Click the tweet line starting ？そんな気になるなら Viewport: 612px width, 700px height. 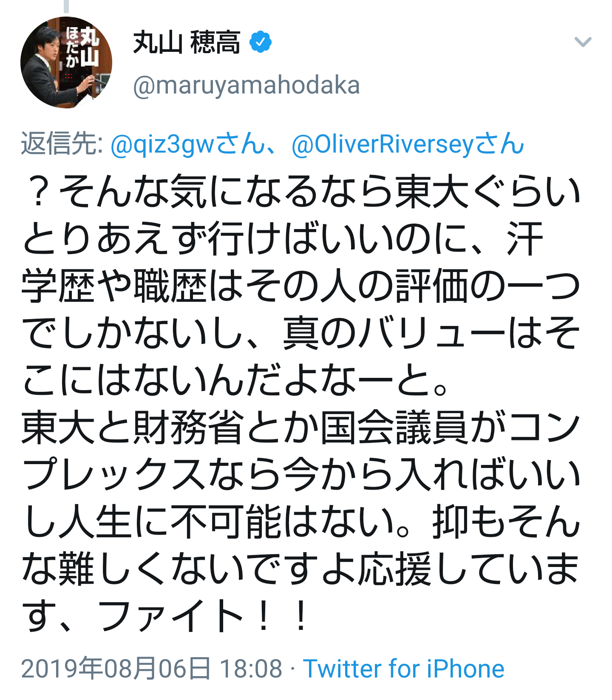click(302, 191)
